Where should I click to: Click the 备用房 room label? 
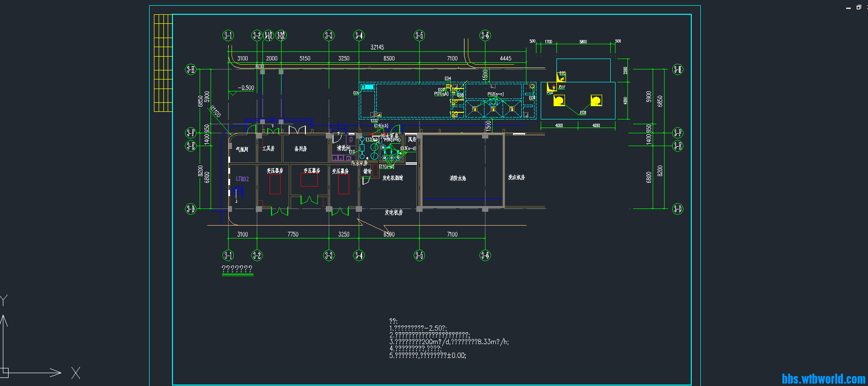pyautogui.click(x=301, y=149)
